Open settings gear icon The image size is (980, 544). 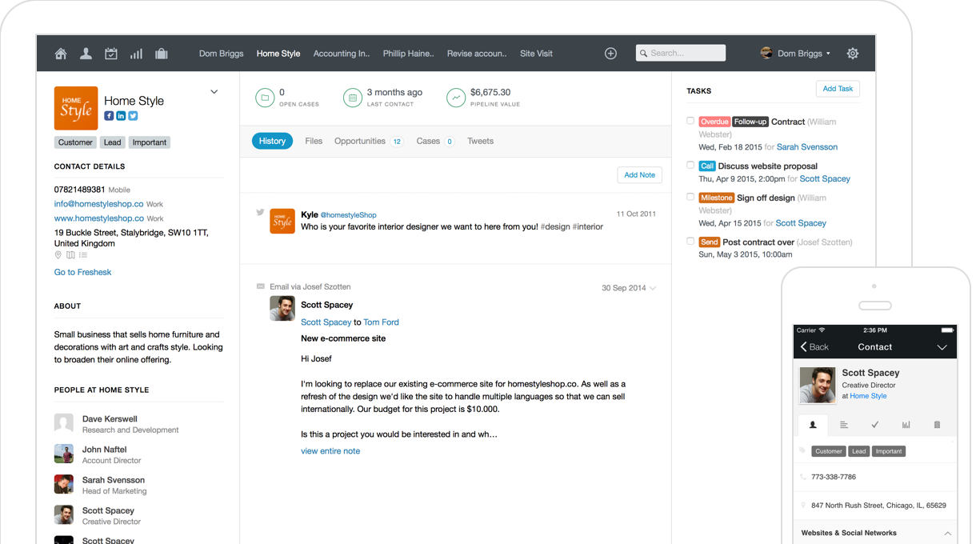pos(853,54)
